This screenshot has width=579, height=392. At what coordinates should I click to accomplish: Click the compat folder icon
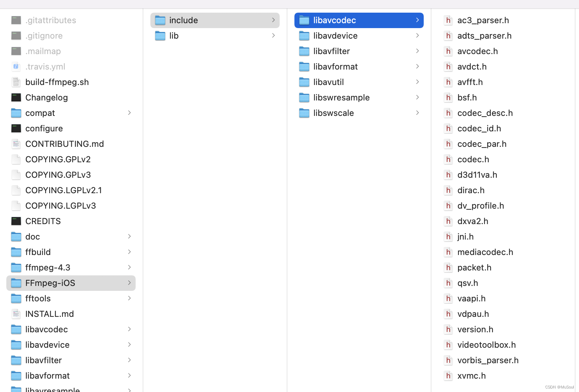[16, 113]
